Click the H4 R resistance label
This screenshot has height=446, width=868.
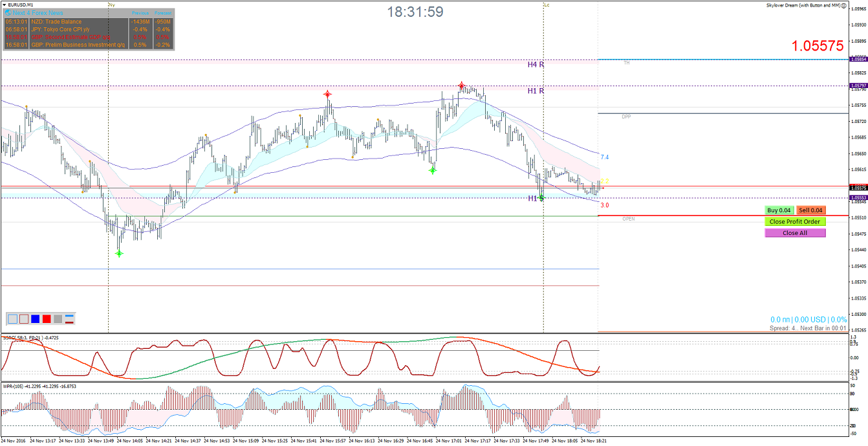click(536, 65)
